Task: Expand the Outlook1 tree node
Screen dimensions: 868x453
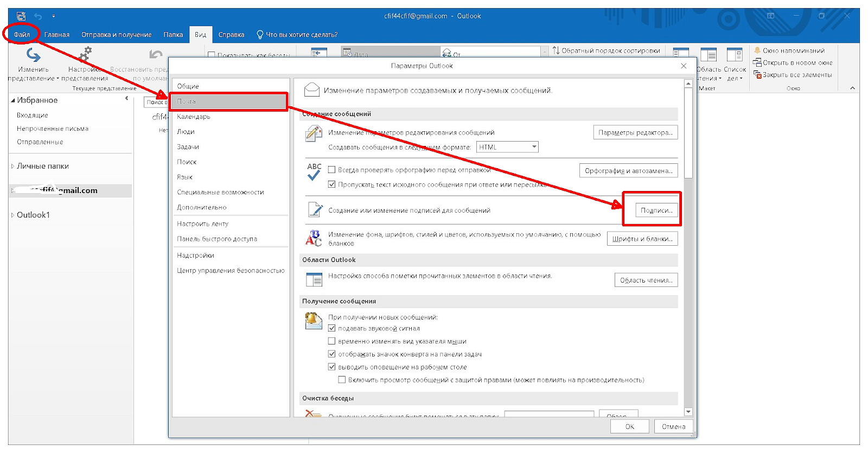Action: tap(12, 215)
